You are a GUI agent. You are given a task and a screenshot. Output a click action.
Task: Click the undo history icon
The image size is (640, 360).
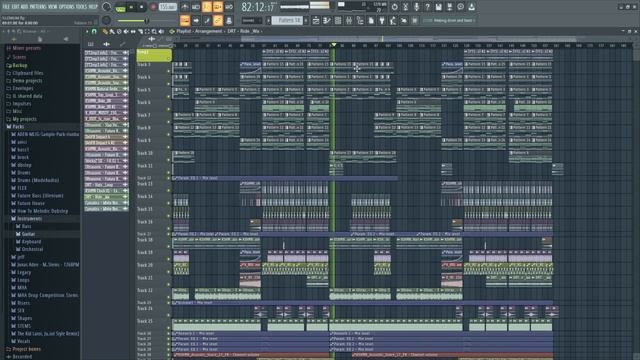coord(395,7)
